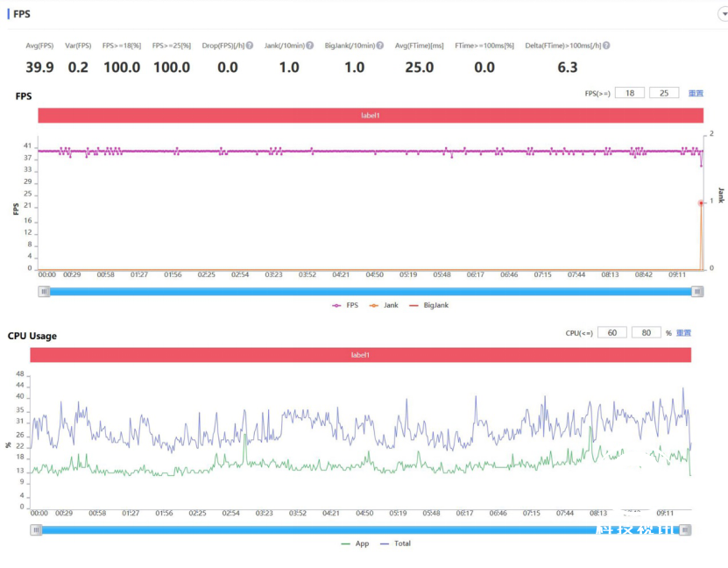Collapse the FPS section using the top-right arrow

(x=724, y=14)
